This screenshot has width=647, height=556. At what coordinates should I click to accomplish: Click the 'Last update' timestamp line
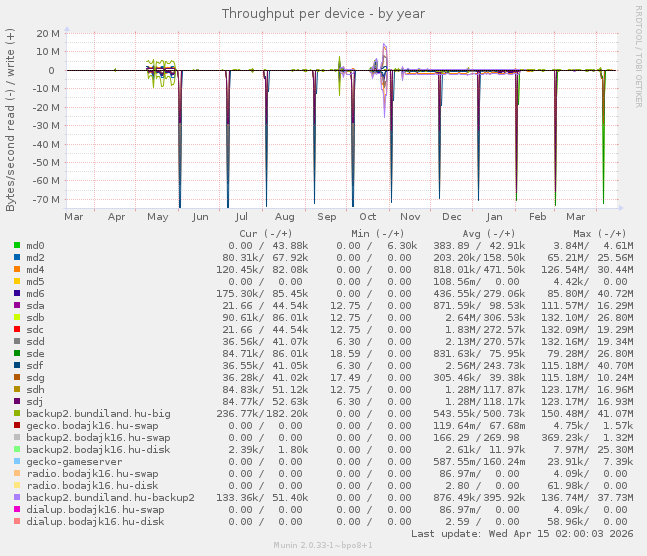pos(522,533)
